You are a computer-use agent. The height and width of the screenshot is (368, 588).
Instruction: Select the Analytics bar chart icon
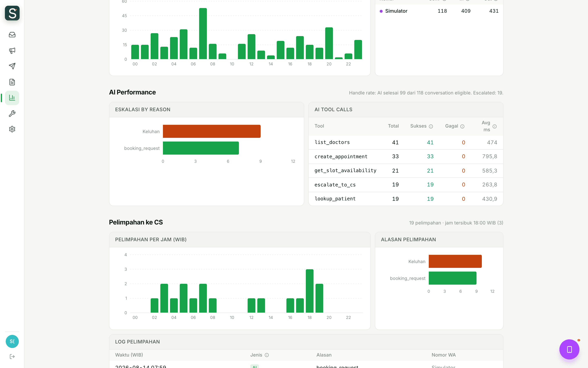point(12,98)
